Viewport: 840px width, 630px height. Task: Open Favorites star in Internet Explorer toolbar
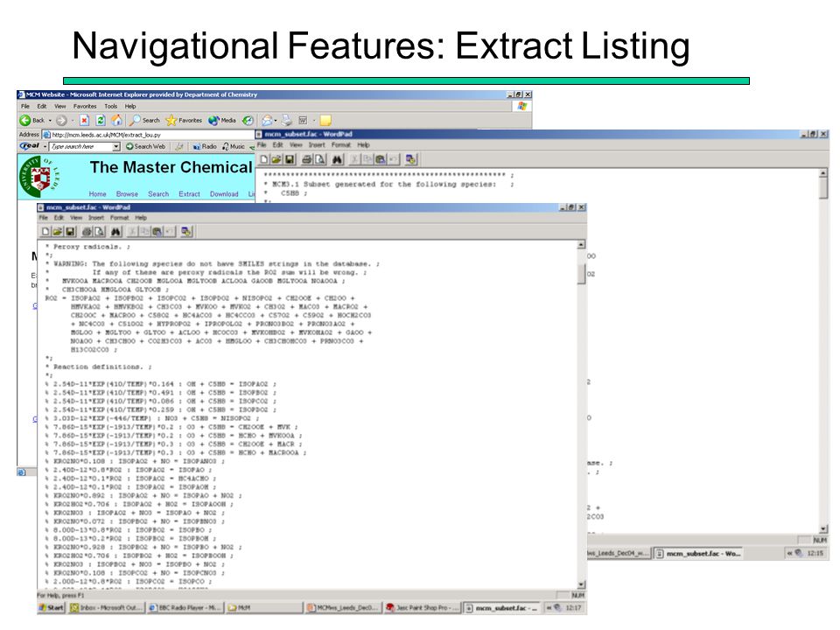coord(184,121)
